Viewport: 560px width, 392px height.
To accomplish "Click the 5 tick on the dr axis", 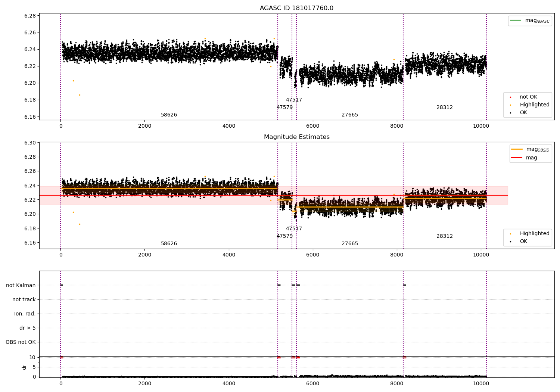I will [34, 367].
